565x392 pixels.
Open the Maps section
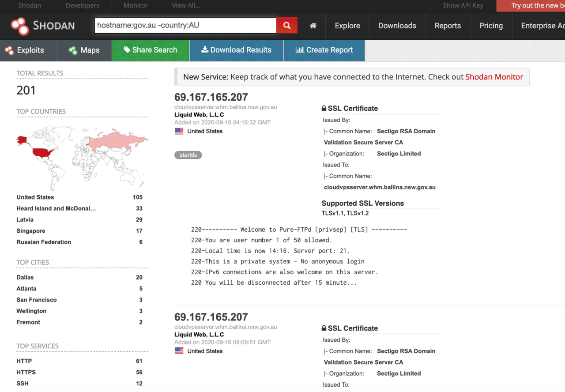point(84,50)
